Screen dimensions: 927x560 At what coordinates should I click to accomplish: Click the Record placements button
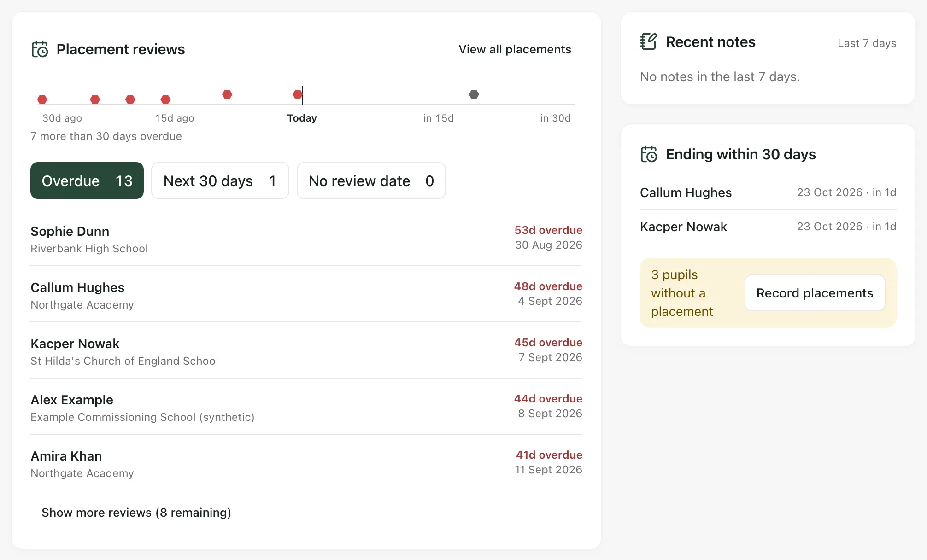(815, 293)
